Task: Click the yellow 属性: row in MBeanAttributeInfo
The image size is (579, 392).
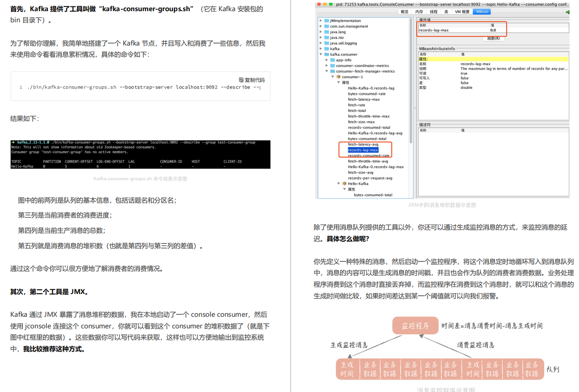Action: [493, 59]
